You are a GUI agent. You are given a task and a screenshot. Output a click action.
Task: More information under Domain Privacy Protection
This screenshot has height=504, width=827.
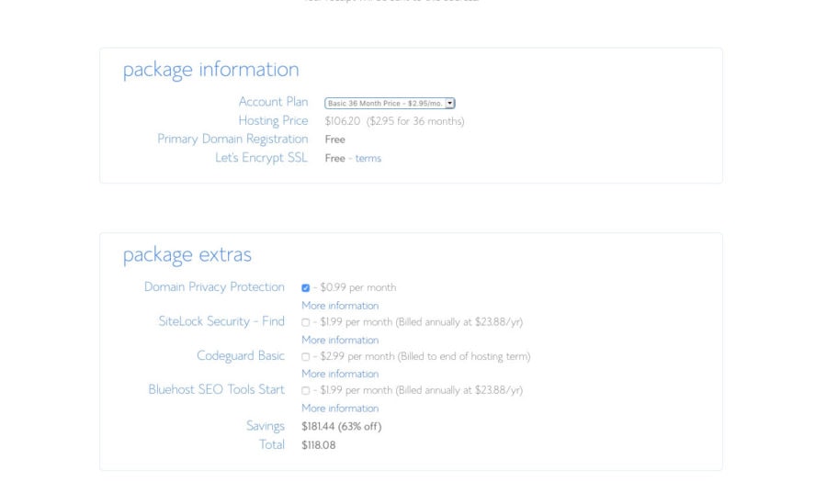[340, 306]
